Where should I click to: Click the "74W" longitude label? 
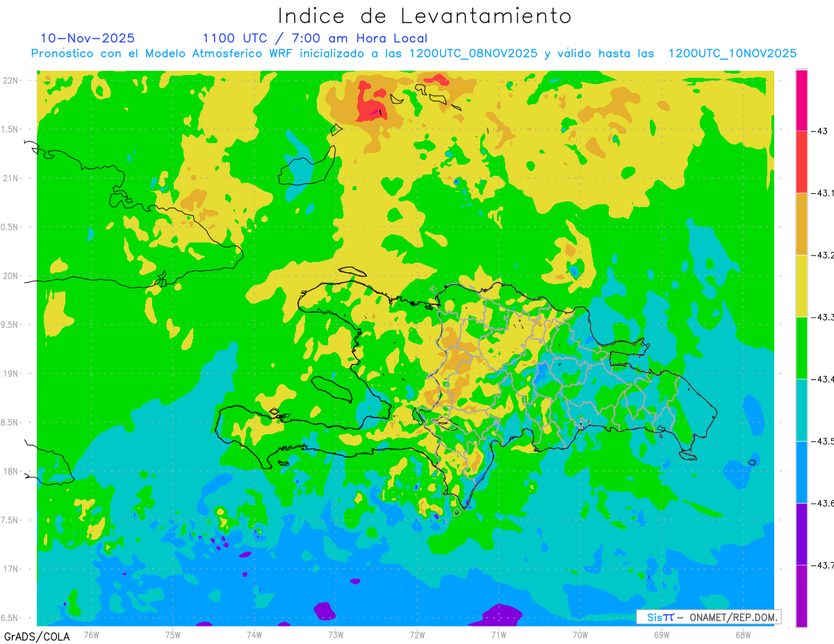click(254, 634)
